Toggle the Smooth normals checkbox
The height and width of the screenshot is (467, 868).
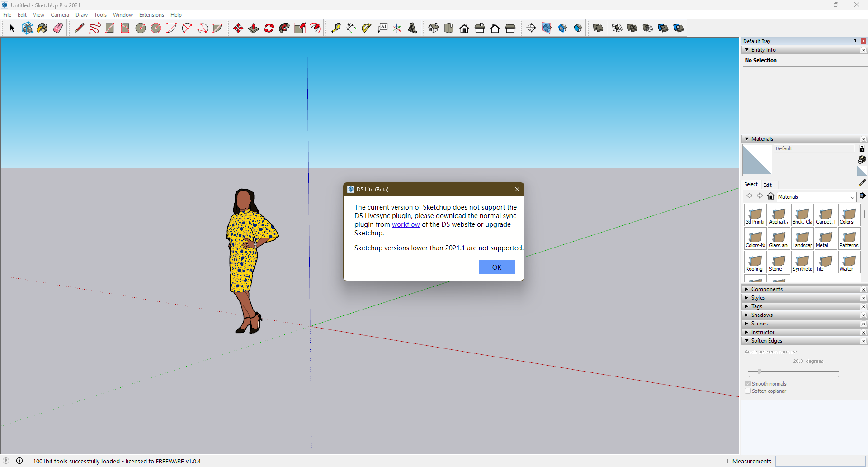(x=748, y=384)
